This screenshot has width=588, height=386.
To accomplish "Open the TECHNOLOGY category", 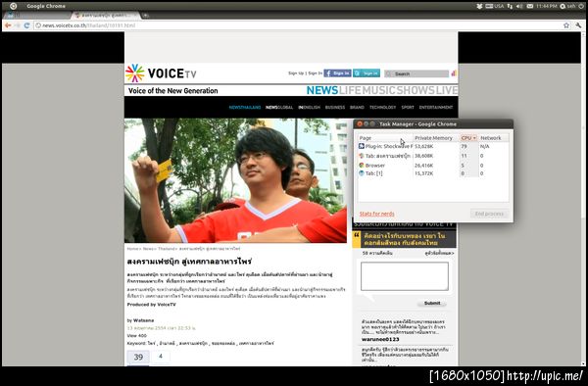I will [382, 107].
